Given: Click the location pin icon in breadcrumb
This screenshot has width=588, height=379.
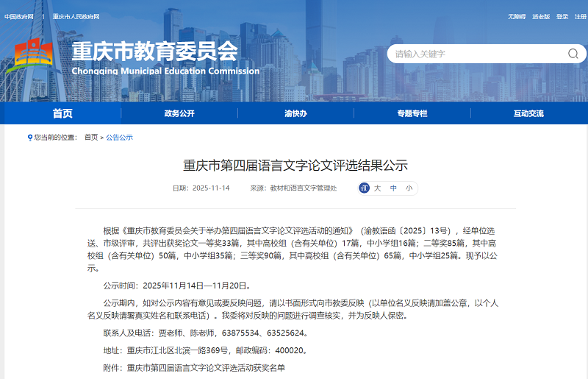Looking at the screenshot, I should [x=29, y=138].
